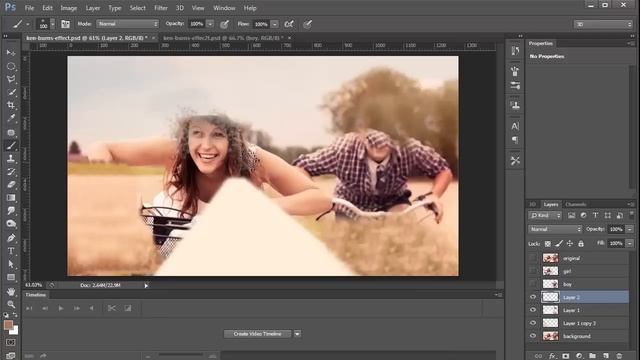Create new fill or adjustment layer

pos(579,356)
